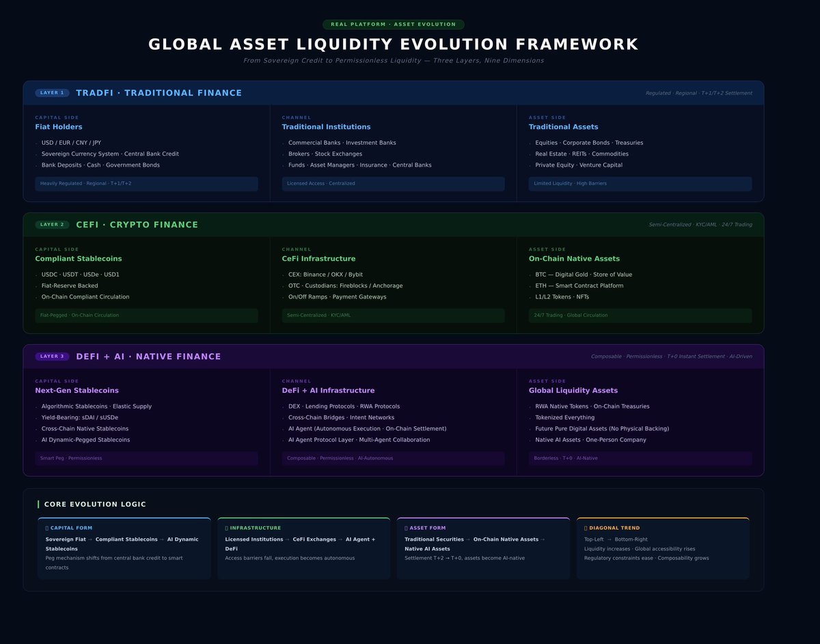This screenshot has height=644, width=820.
Task: Select the 'LAYER 2' badge
Action: click(x=52, y=225)
